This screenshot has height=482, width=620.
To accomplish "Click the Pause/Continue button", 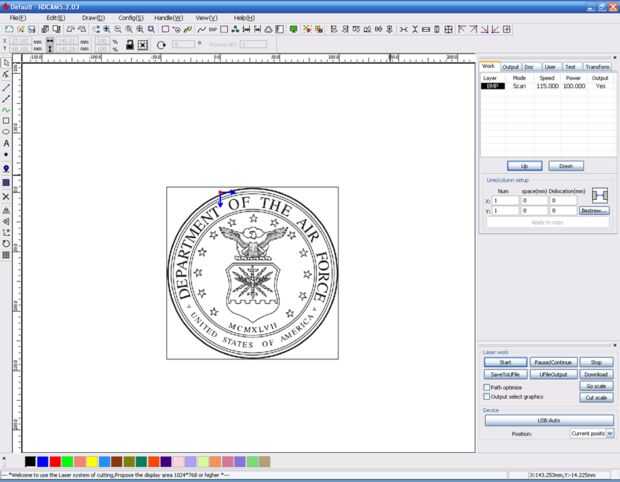I will (553, 362).
